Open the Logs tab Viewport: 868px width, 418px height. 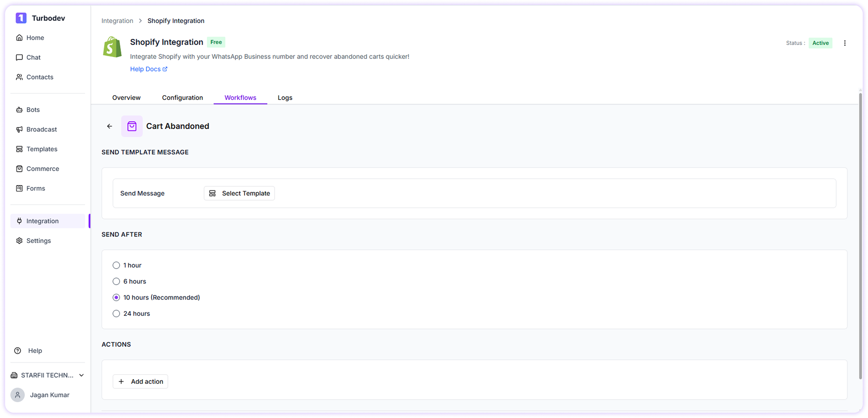[285, 97]
